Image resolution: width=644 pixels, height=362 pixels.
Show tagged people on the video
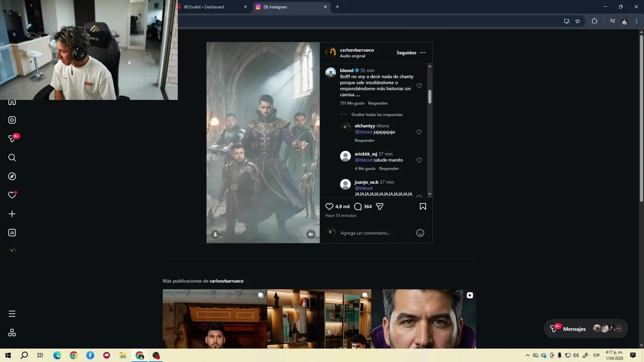215,234
